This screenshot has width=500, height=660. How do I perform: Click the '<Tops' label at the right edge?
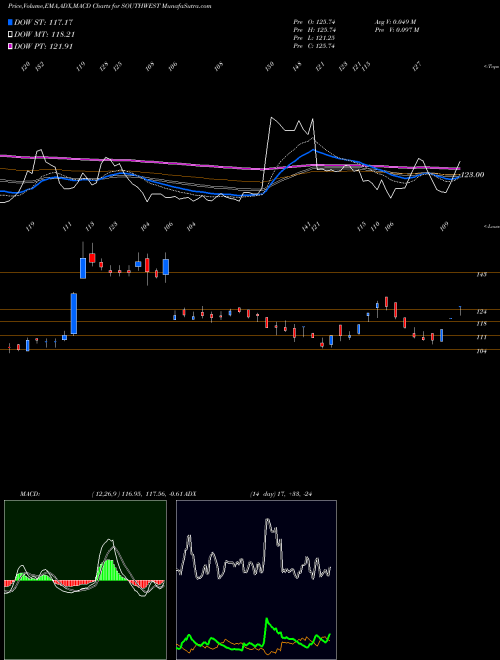coord(491,67)
